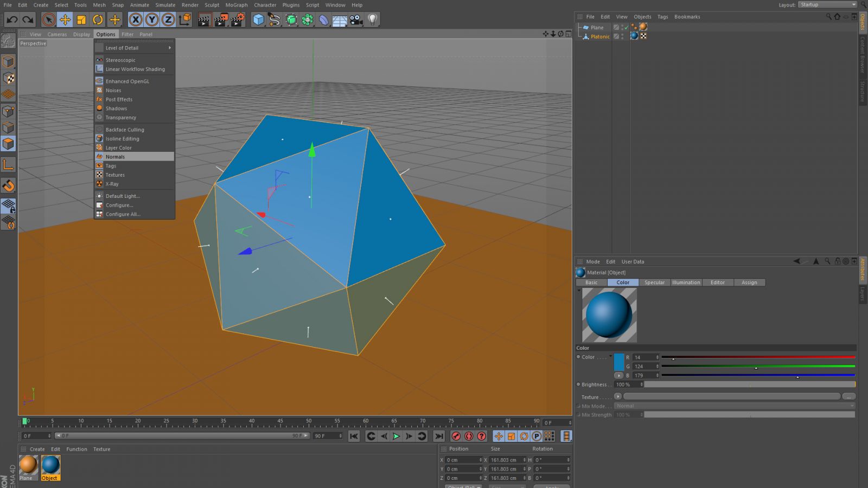Choose Normals from the Options menu
The width and height of the screenshot is (868, 488).
(115, 157)
